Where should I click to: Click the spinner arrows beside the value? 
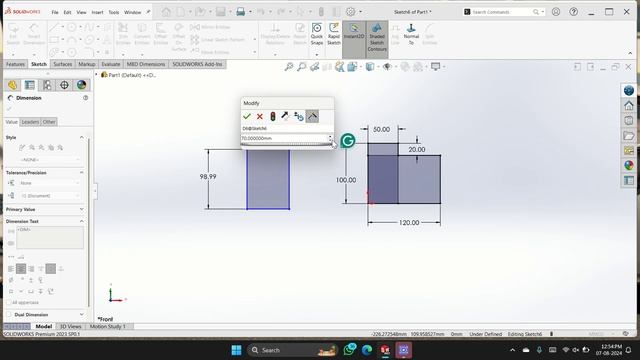click(x=330, y=138)
